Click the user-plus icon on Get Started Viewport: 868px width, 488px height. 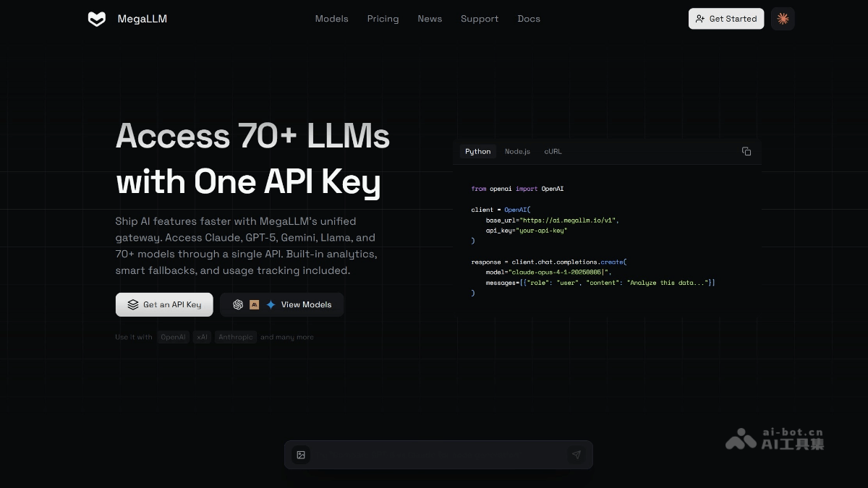[x=700, y=19]
